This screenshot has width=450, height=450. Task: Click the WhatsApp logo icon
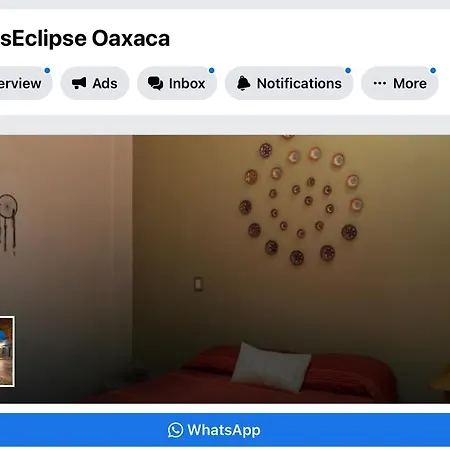coord(175,430)
